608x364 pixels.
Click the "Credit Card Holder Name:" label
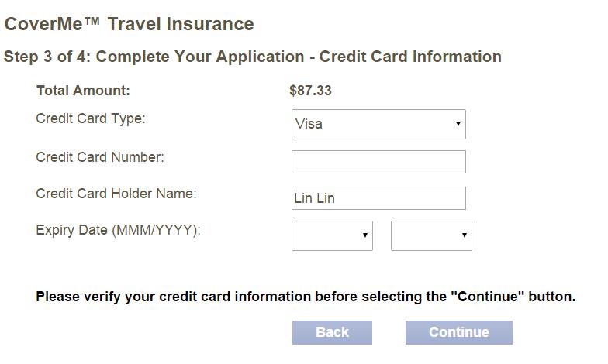[x=116, y=194]
